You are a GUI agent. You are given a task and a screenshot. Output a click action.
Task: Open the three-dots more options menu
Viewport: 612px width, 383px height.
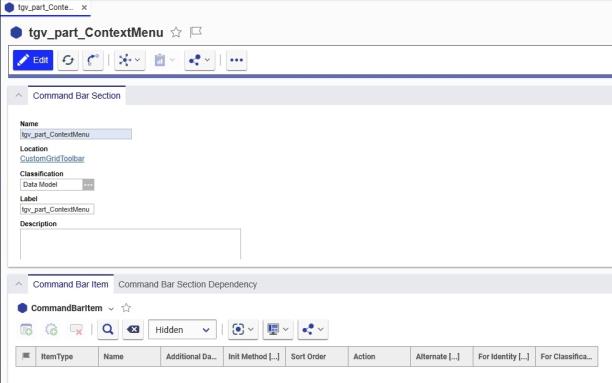(237, 60)
